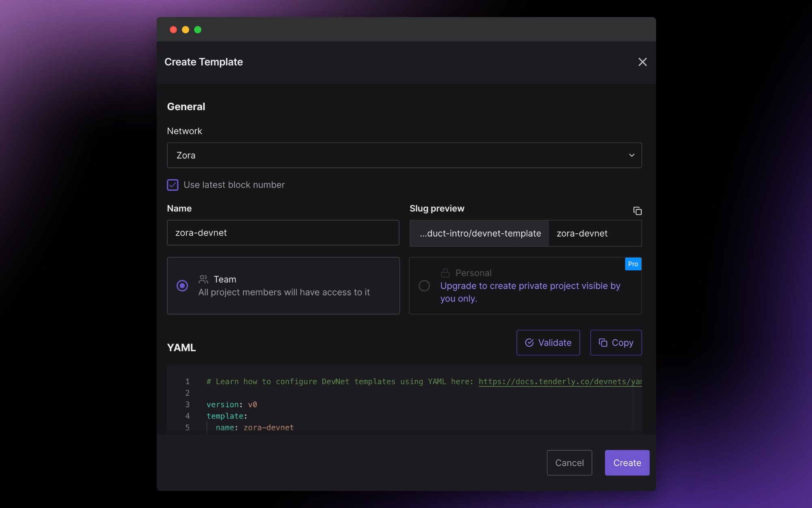Click the green macOS traffic light
Screen dimensions: 812x508
tap(198, 29)
